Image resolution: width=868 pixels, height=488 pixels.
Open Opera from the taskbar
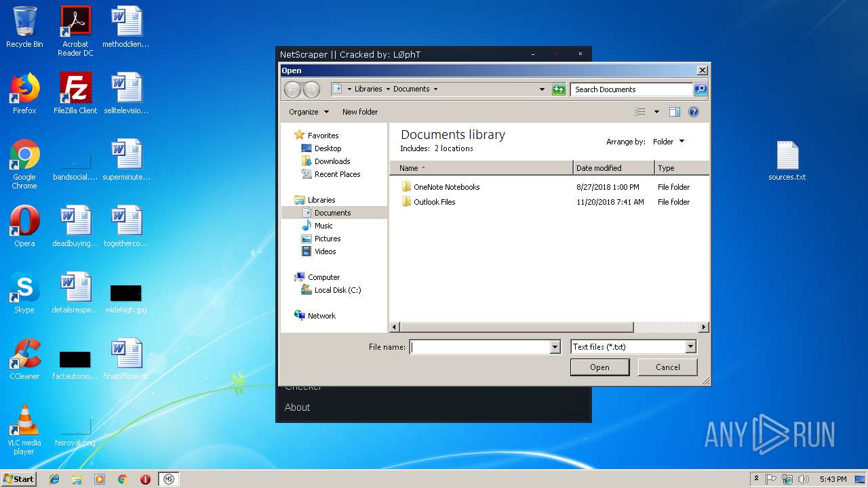click(145, 479)
